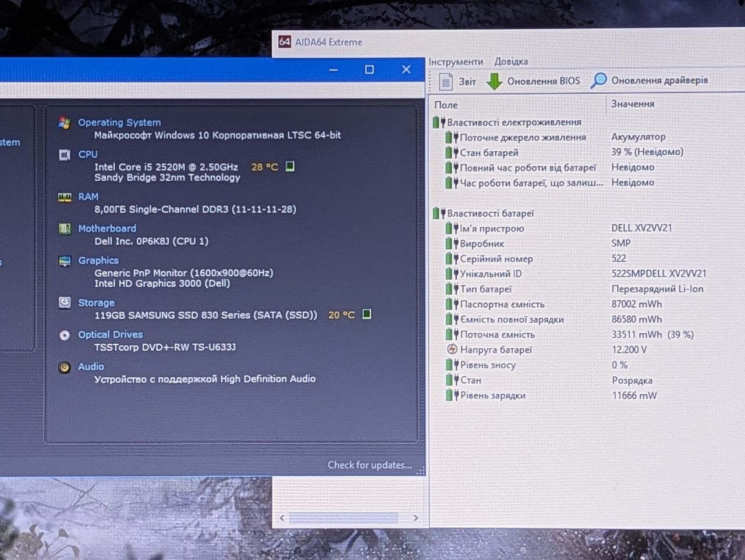Click the Dell Inc. 0P6K8J text
Viewport: 745px width, 560px height.
[151, 241]
